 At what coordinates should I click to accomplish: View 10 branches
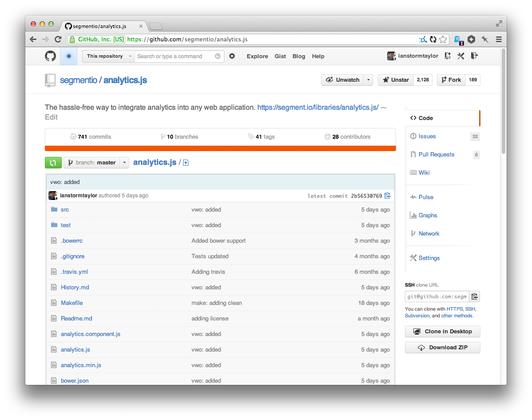point(179,137)
